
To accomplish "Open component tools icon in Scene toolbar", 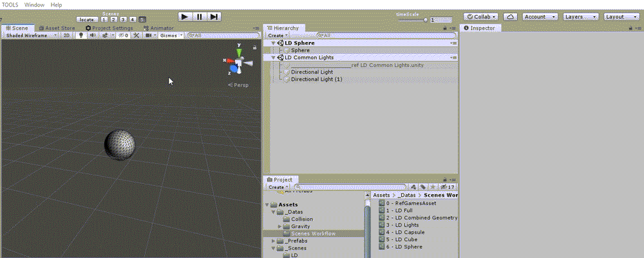I will [x=136, y=35].
